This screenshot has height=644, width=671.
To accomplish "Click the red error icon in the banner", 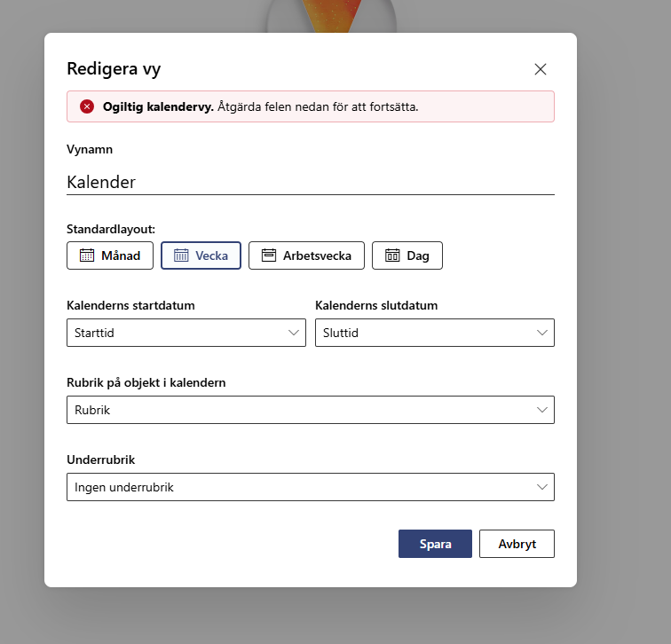I will tap(87, 106).
